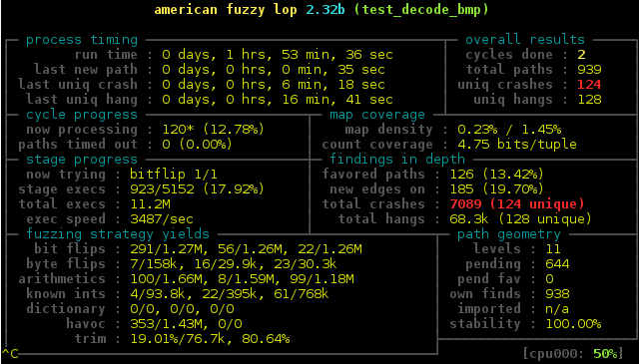Click the 'overall results' section header

point(525,40)
